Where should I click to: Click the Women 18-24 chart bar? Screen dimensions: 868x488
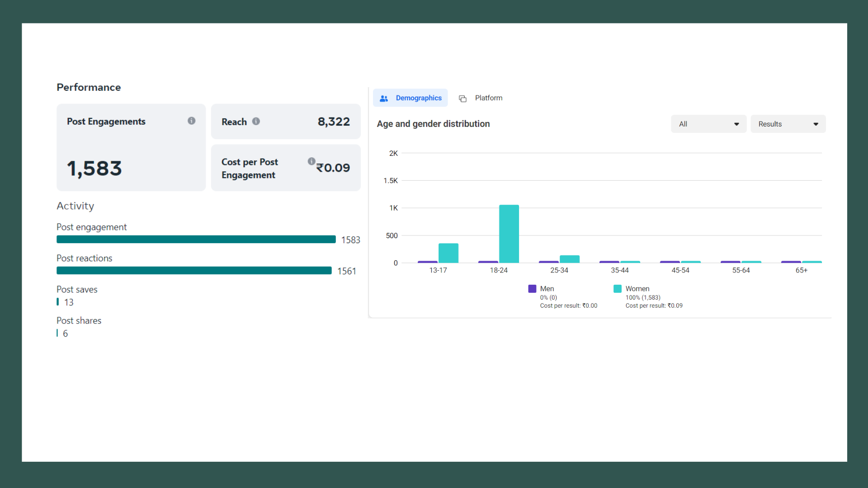509,234
